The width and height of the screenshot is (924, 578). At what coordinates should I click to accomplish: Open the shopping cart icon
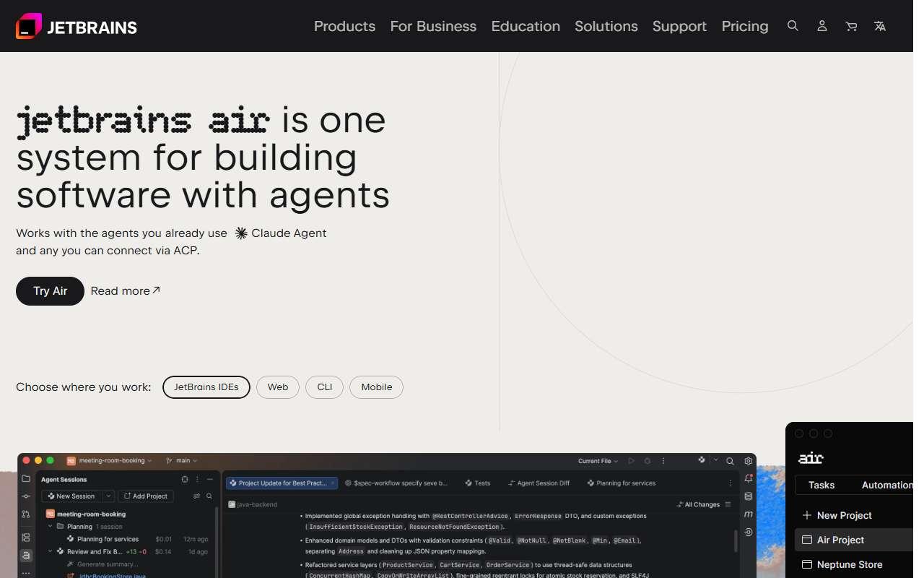(x=851, y=26)
